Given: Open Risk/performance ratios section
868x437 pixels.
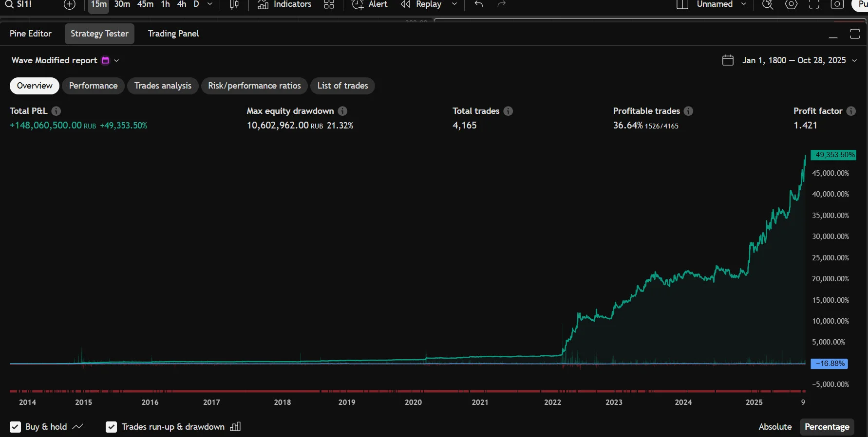Looking at the screenshot, I should click(254, 86).
